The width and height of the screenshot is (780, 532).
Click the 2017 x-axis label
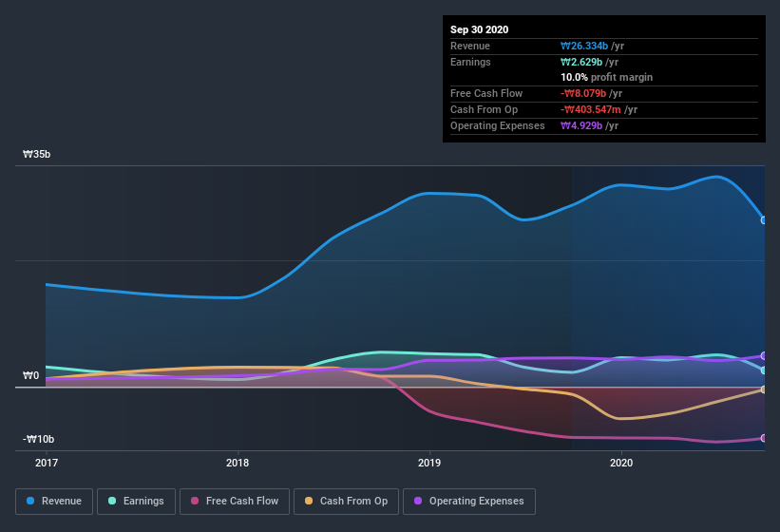[x=47, y=463]
